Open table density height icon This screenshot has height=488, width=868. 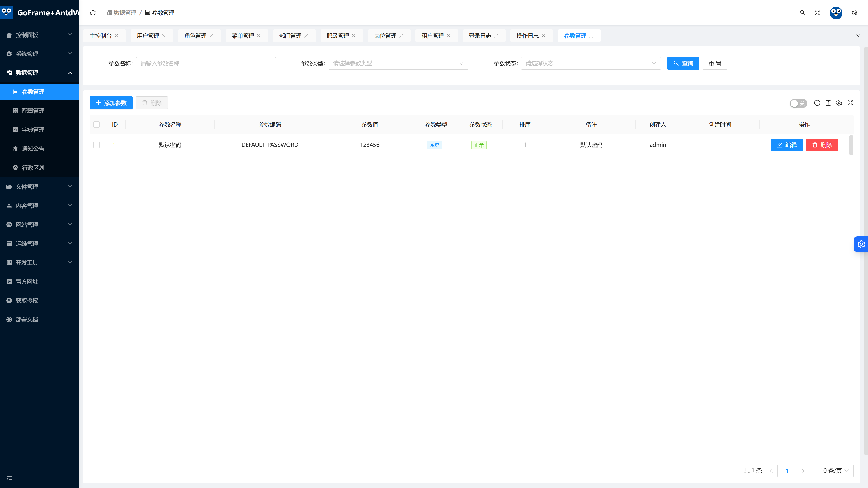click(828, 103)
